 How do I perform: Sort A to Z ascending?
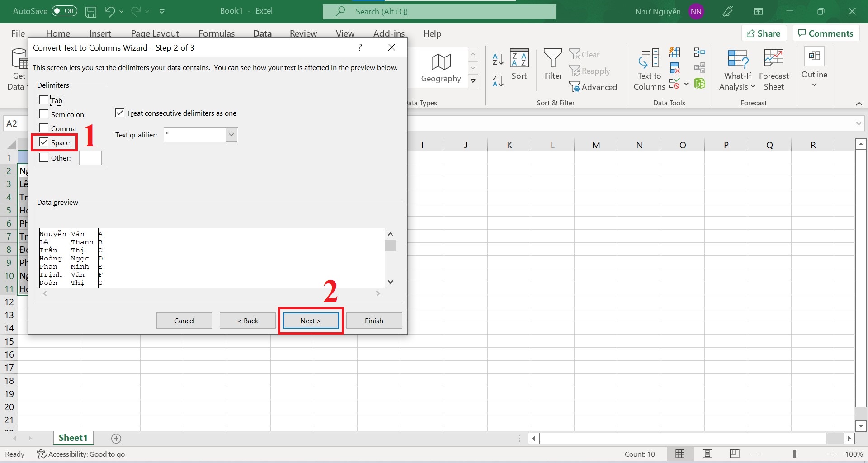[498, 59]
